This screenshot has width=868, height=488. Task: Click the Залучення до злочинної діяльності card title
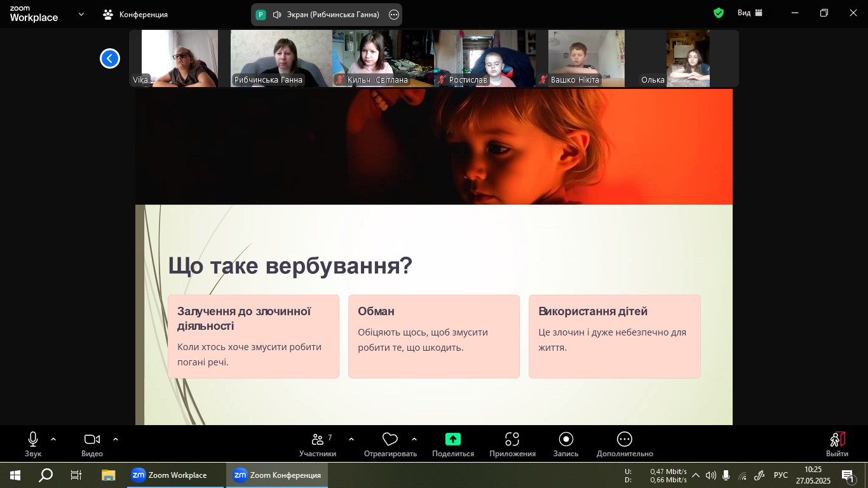[244, 318]
